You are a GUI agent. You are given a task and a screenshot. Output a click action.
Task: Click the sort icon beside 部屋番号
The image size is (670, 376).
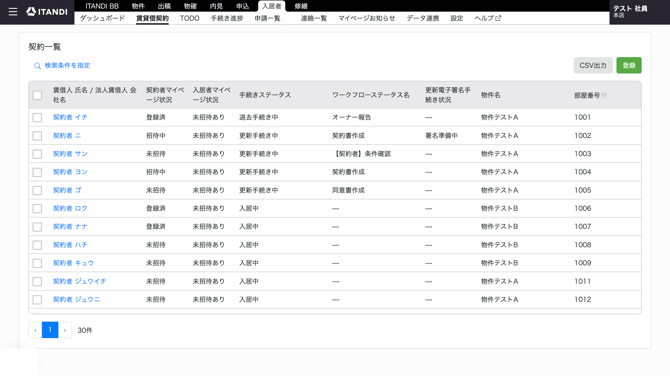click(x=604, y=95)
